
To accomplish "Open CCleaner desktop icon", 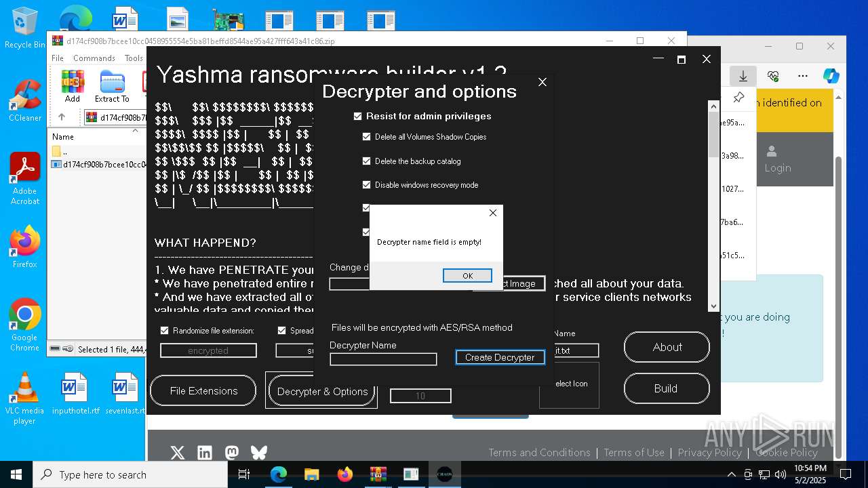I will [x=25, y=100].
